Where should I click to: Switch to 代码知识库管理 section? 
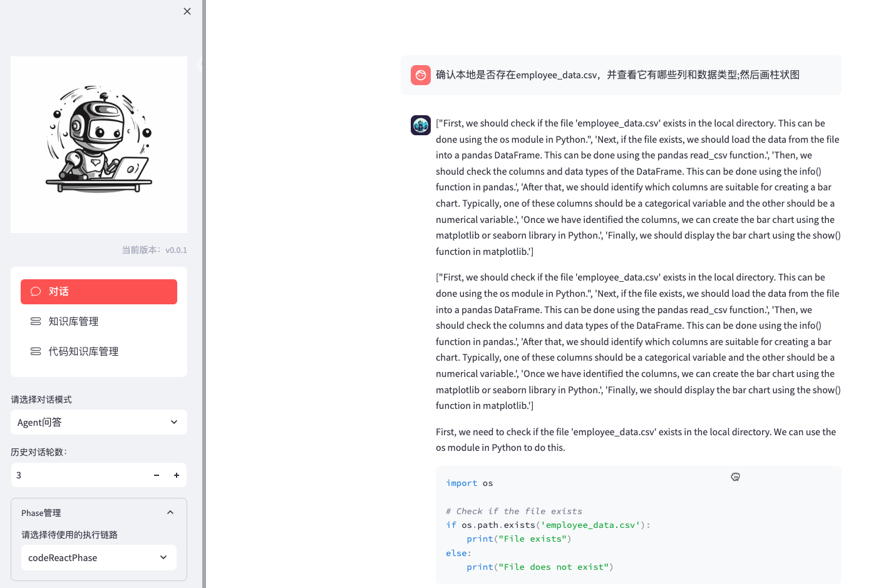coord(83,351)
